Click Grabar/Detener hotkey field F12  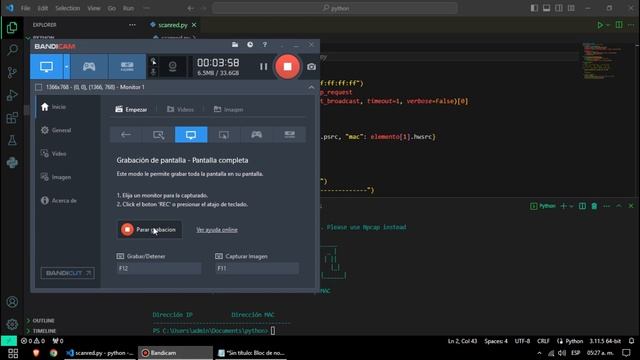tap(159, 268)
